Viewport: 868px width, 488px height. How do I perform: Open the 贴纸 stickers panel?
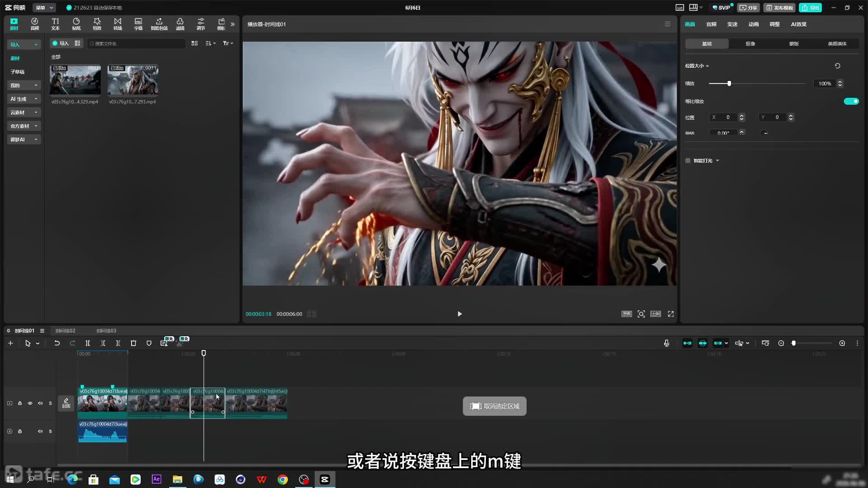pyautogui.click(x=76, y=24)
